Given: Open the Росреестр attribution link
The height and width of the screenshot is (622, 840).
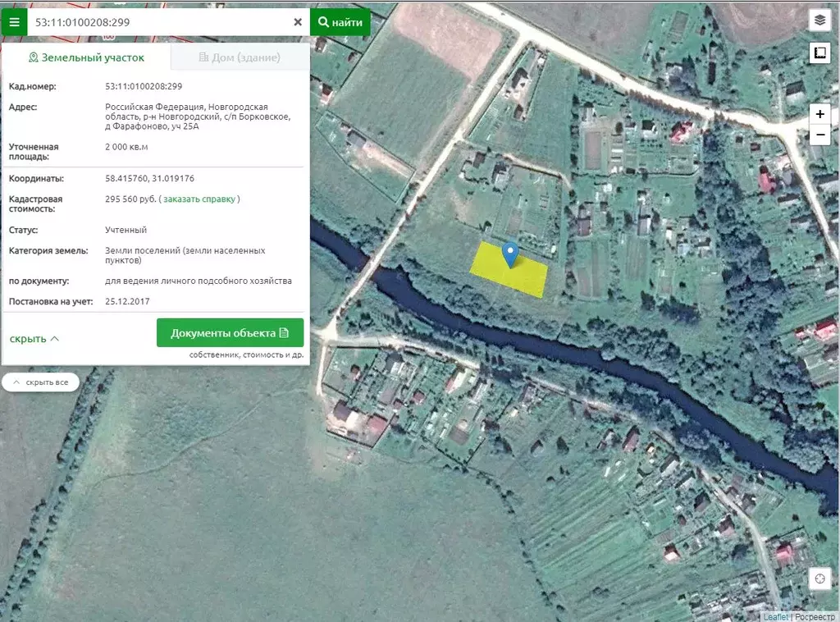Looking at the screenshot, I should (814, 616).
